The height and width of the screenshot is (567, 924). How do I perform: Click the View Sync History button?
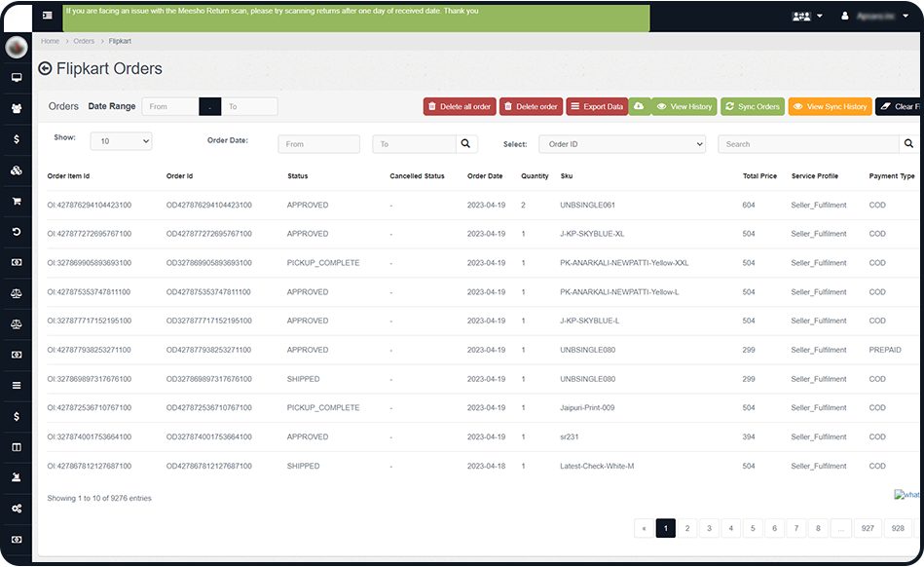pos(831,106)
